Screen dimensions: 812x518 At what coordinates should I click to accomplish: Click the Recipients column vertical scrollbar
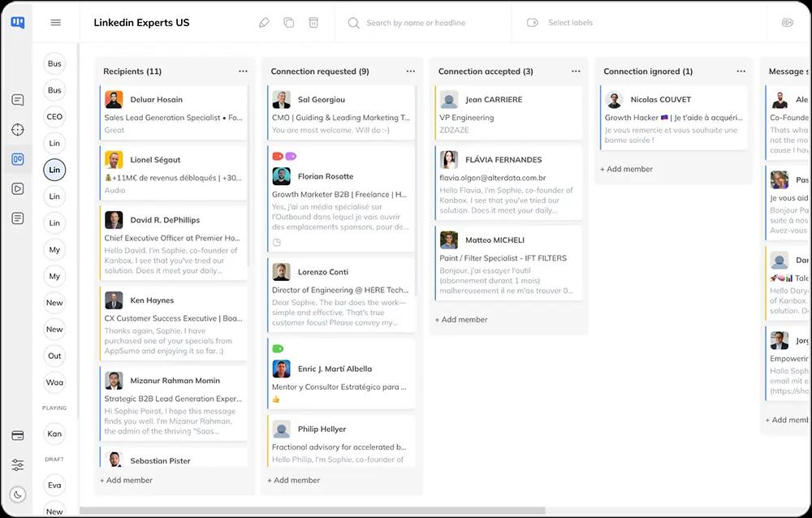tap(249, 176)
